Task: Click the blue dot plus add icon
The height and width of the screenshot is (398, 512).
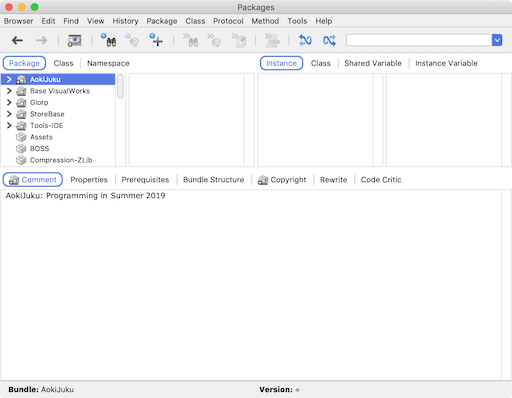Action: pos(156,40)
